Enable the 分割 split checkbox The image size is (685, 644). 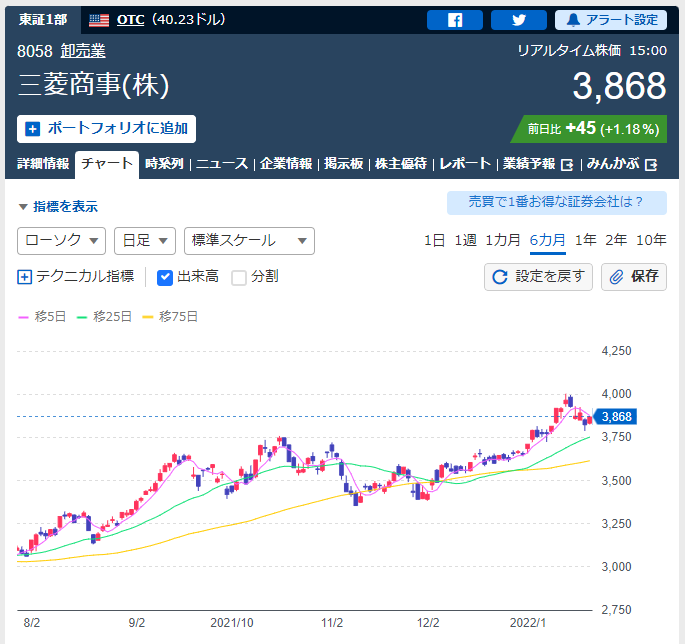coord(239,277)
